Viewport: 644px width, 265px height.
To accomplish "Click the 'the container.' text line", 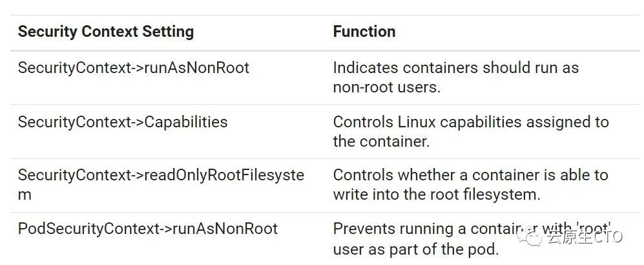I will (x=381, y=141).
